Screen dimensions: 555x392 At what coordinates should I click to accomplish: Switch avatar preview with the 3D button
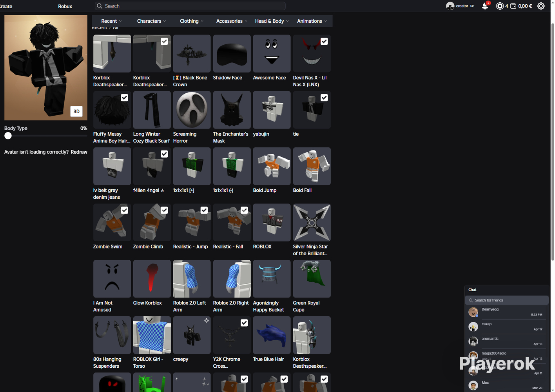[76, 111]
